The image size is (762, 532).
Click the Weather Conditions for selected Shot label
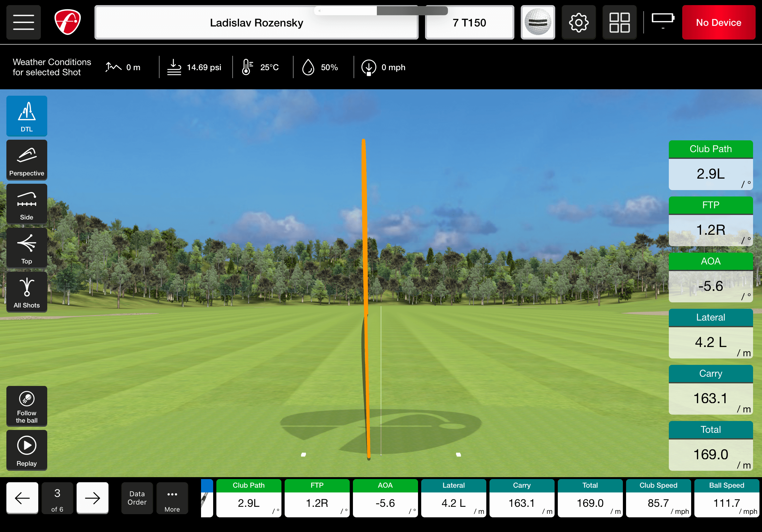click(52, 67)
